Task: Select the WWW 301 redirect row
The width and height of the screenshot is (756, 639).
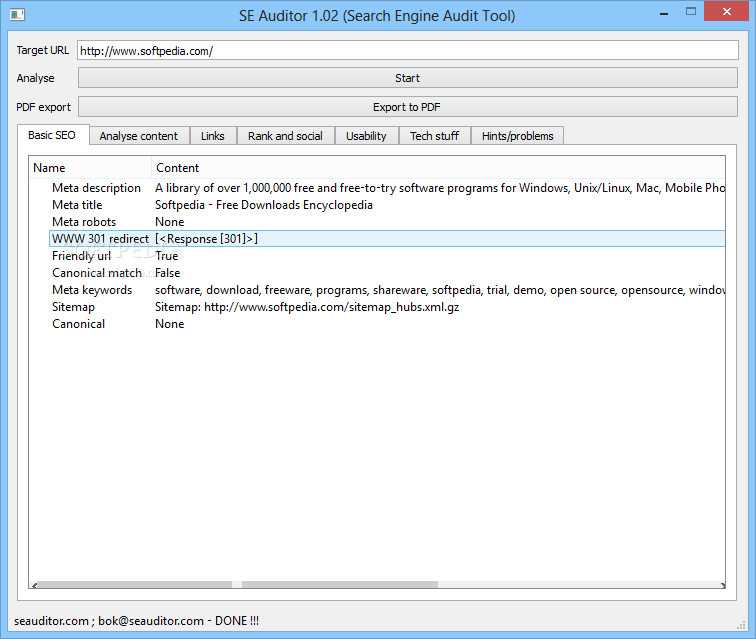Action: [388, 239]
